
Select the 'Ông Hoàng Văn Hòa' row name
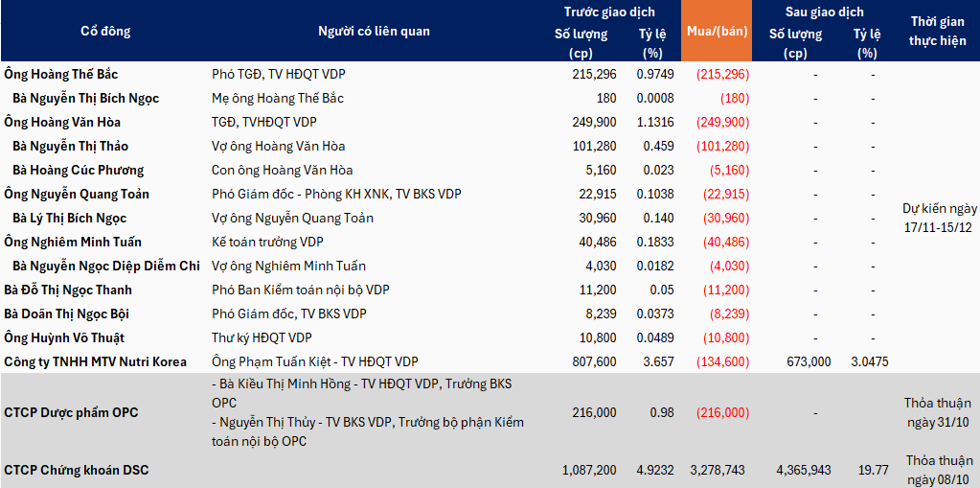(62, 122)
